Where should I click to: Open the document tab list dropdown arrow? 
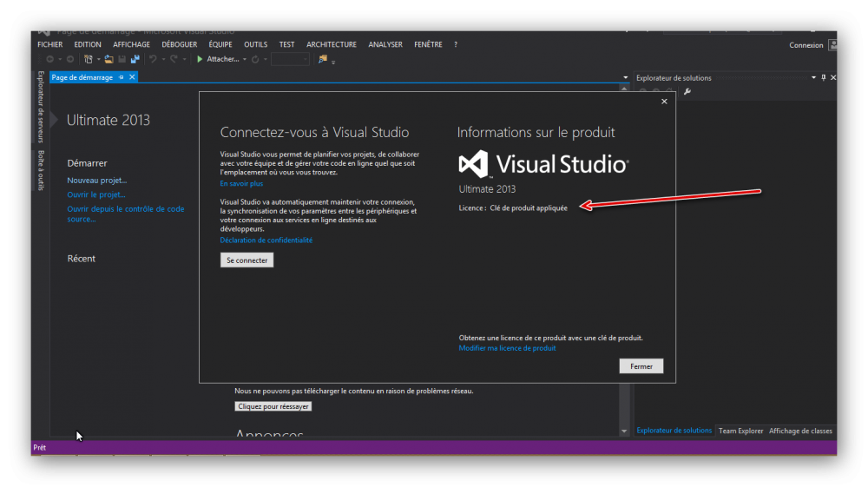(626, 77)
